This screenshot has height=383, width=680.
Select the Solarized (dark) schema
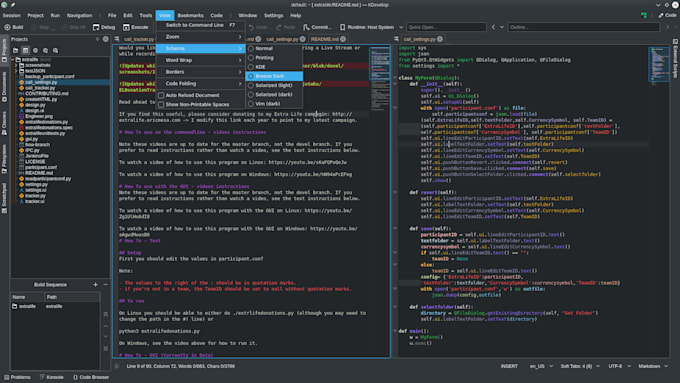point(274,95)
